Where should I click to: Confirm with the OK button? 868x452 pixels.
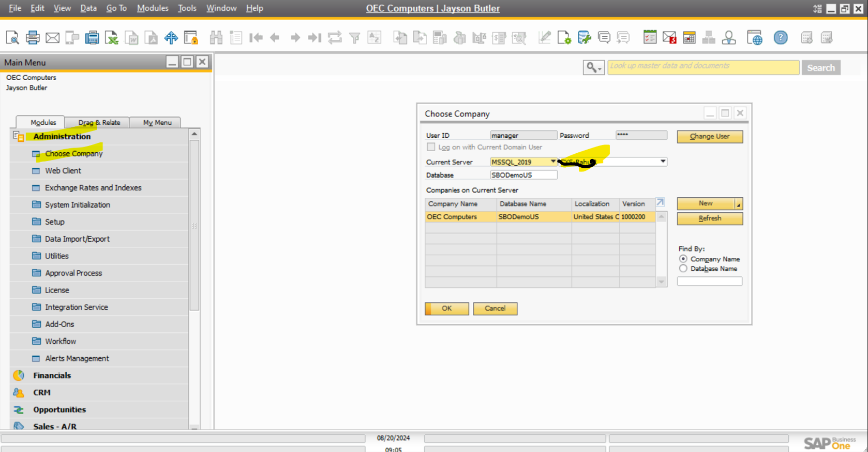coord(446,309)
